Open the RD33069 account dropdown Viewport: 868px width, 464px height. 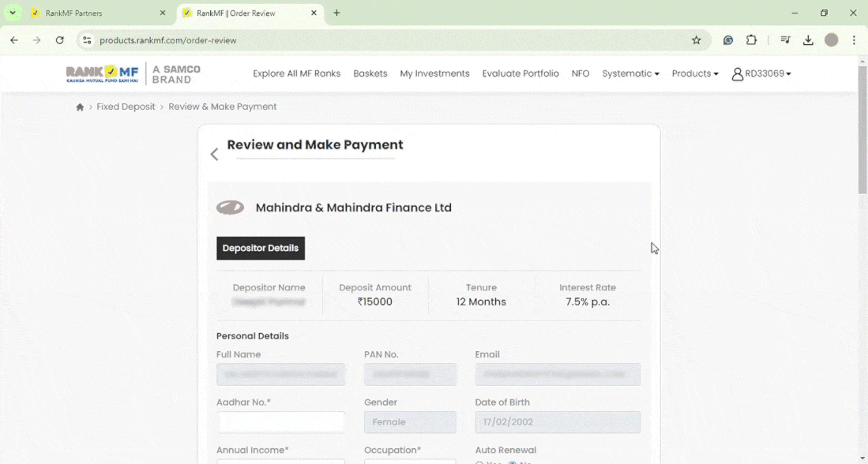(761, 73)
